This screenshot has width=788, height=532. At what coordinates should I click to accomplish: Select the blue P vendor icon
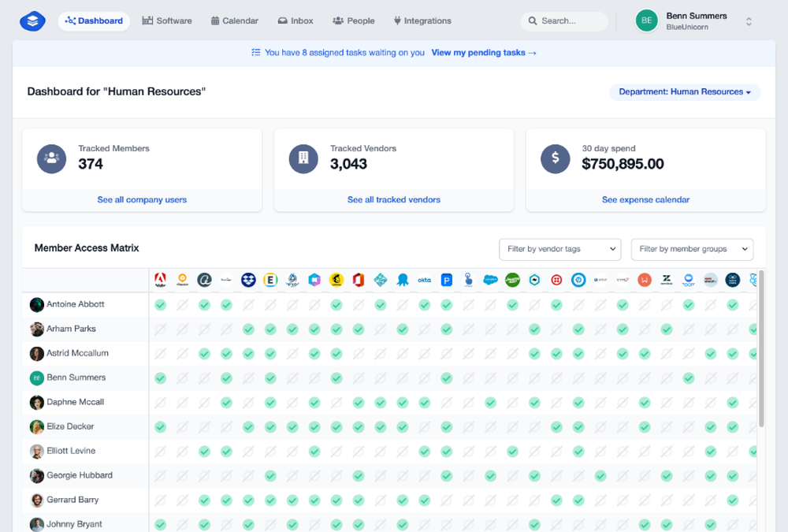[446, 280]
